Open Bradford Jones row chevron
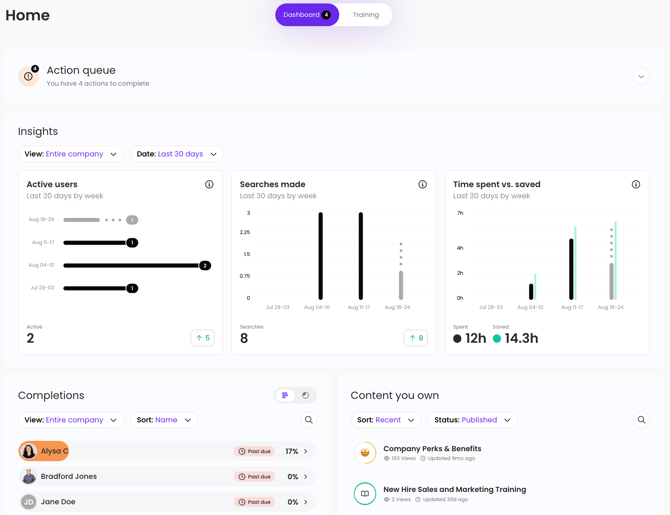The width and height of the screenshot is (670, 515). (306, 477)
